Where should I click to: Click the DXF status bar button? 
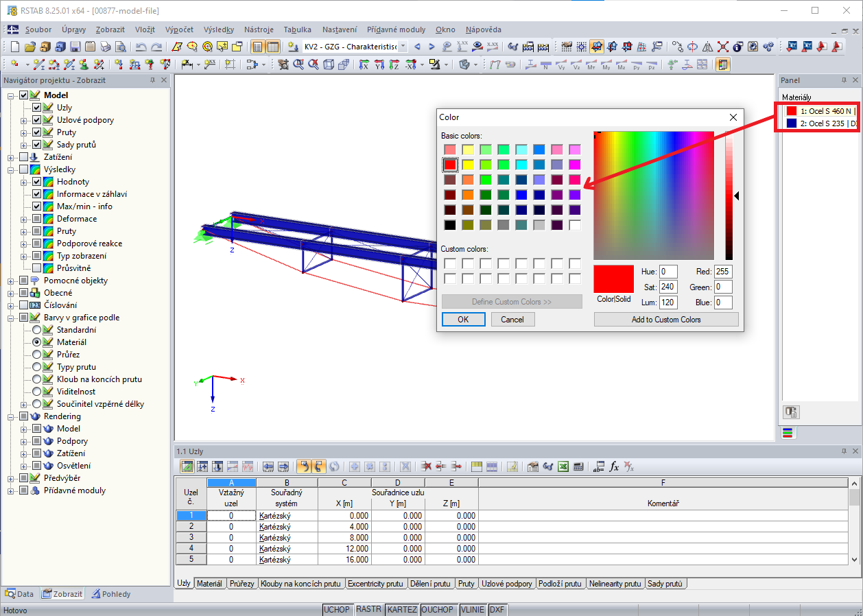click(497, 609)
